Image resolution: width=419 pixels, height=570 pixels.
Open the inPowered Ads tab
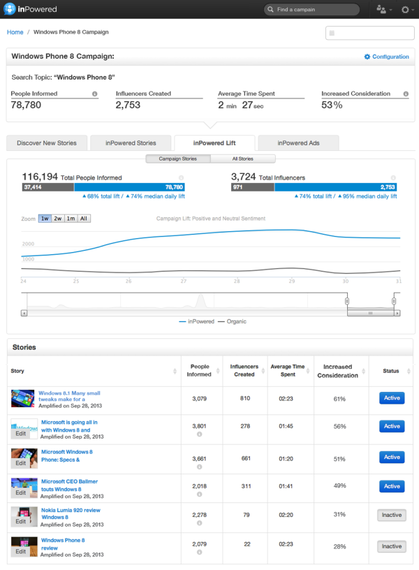coord(299,143)
